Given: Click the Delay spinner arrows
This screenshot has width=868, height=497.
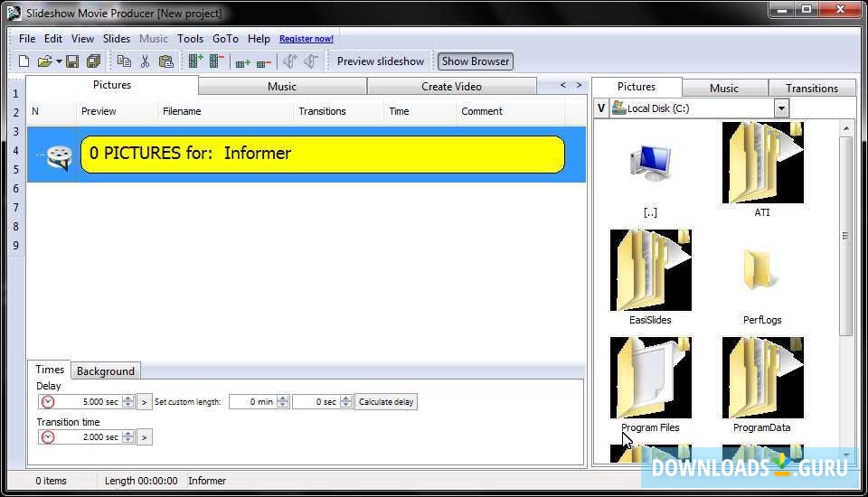Looking at the screenshot, I should pyautogui.click(x=127, y=402).
